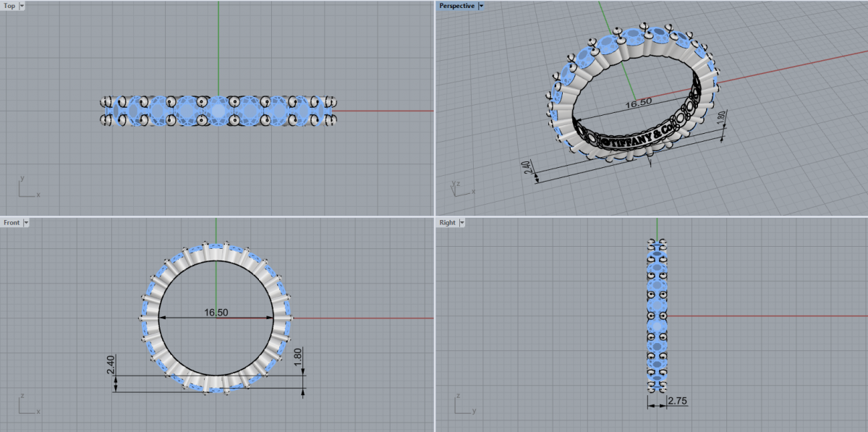Click the world axes icon in Top viewport
The image size is (868, 432).
coord(27,188)
